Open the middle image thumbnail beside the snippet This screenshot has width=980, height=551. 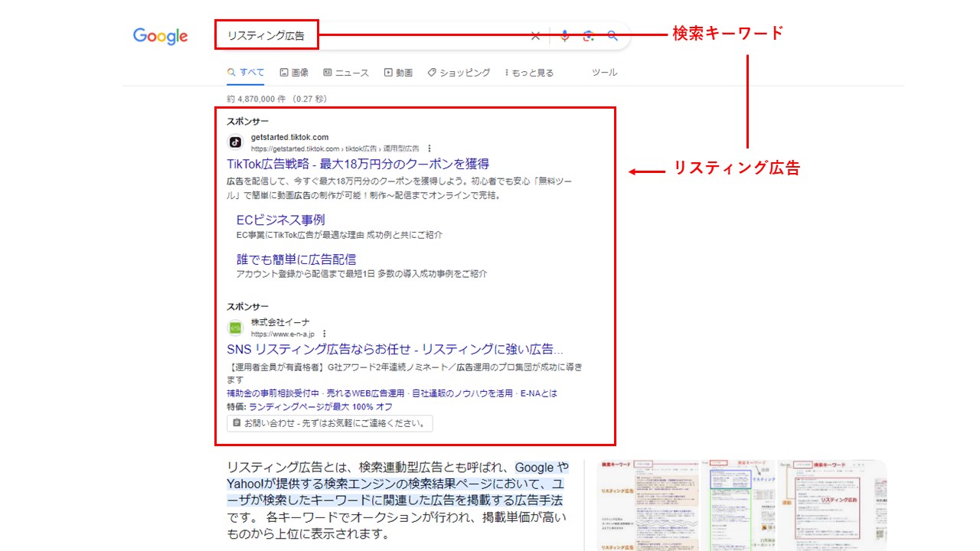pyautogui.click(x=737, y=506)
